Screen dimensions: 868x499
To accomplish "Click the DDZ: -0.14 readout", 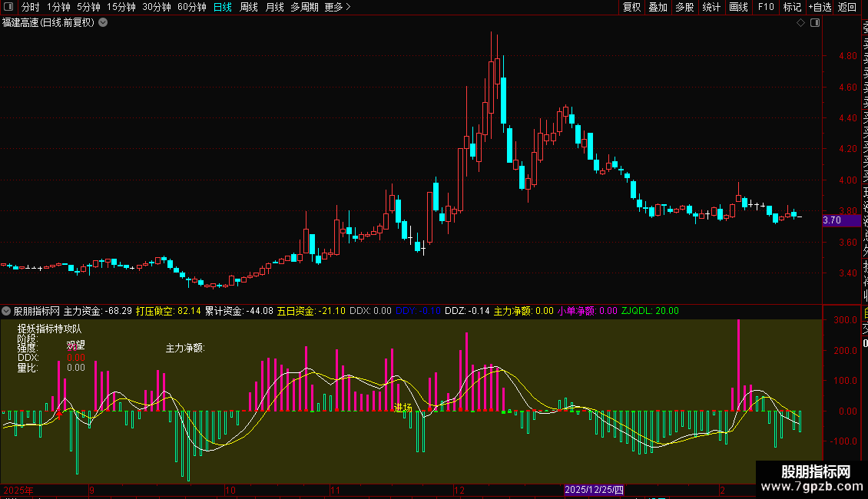I will (467, 311).
